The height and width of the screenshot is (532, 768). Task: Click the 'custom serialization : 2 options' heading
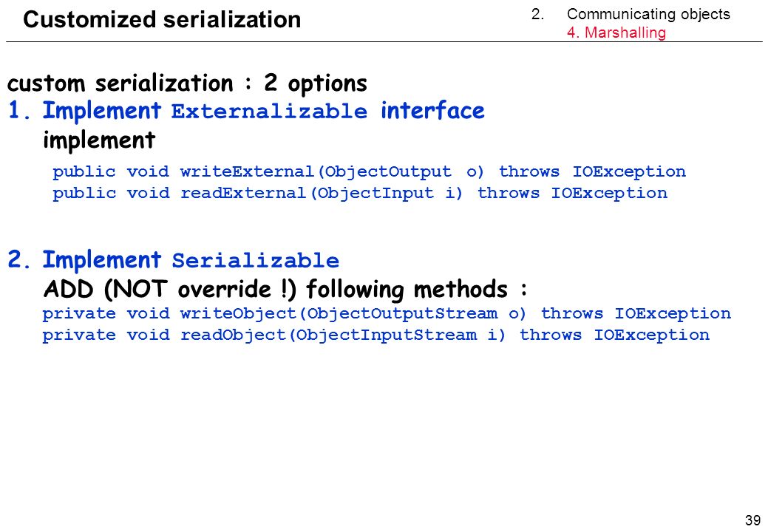pyautogui.click(x=187, y=83)
